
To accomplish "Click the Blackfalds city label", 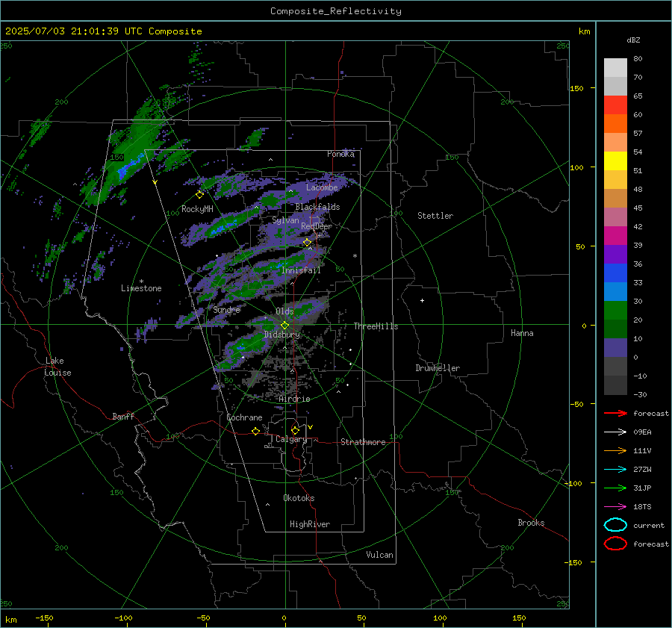I will pyautogui.click(x=317, y=207).
